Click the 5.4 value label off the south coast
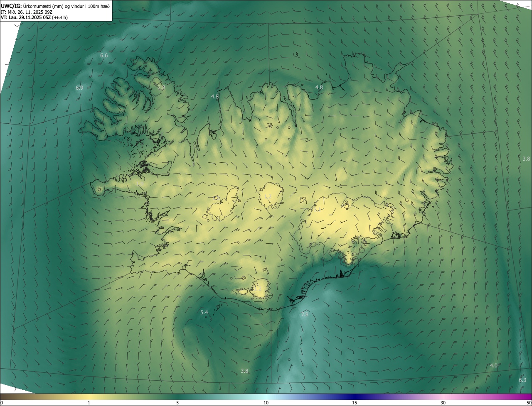 204,312
